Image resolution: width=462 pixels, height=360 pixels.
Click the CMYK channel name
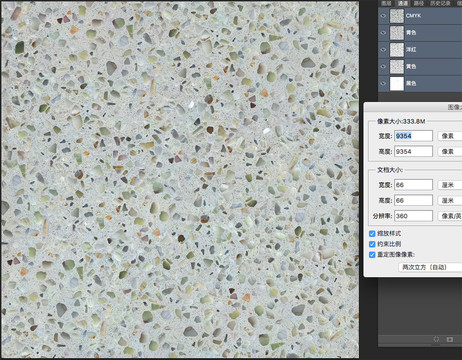pyautogui.click(x=413, y=16)
